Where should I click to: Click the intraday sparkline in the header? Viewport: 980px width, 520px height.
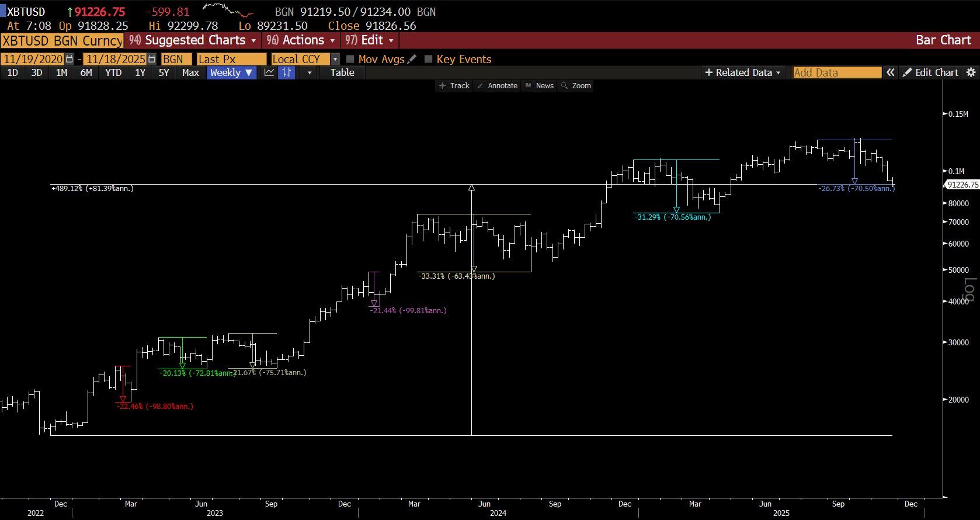click(x=228, y=11)
